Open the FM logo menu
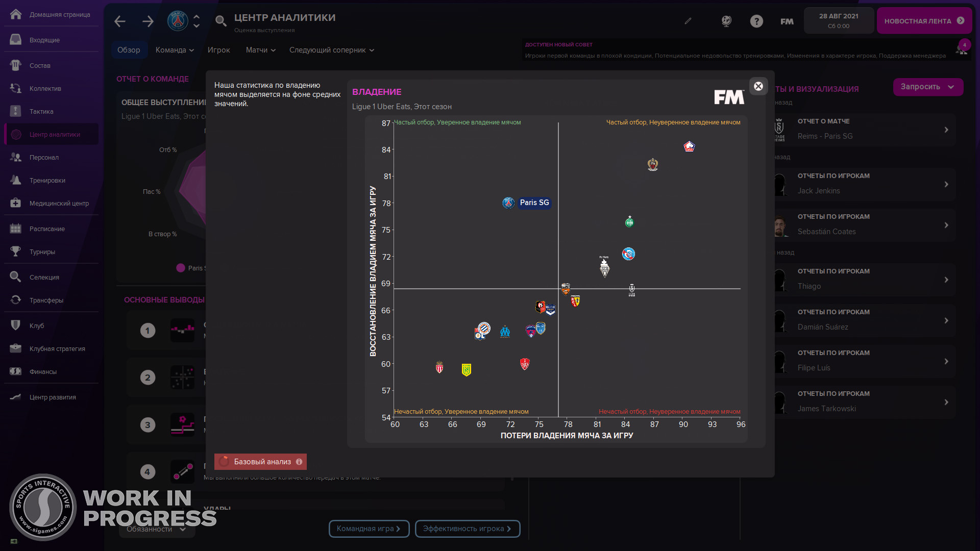Viewport: 980px width, 551px height. tap(787, 21)
